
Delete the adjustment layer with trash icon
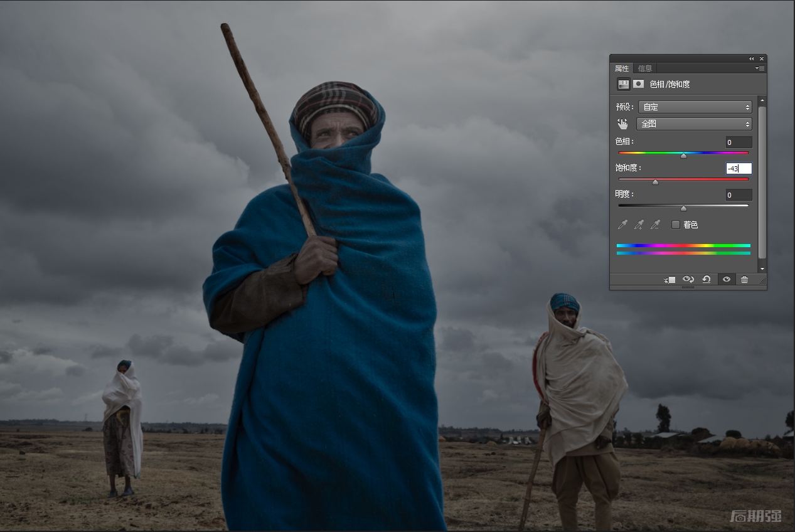tap(744, 280)
